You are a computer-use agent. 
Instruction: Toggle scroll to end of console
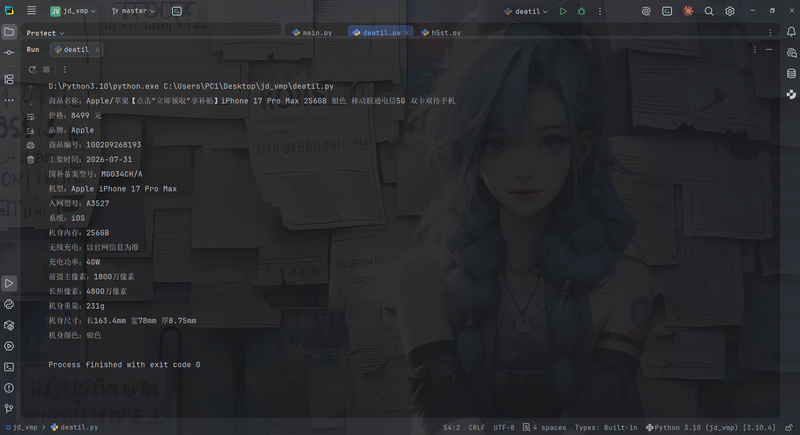pos(31,131)
